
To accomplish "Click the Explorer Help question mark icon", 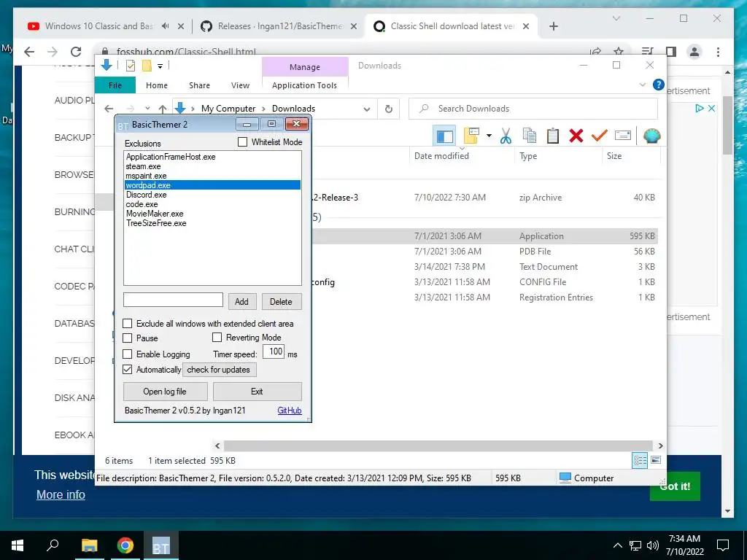I will pos(659,85).
